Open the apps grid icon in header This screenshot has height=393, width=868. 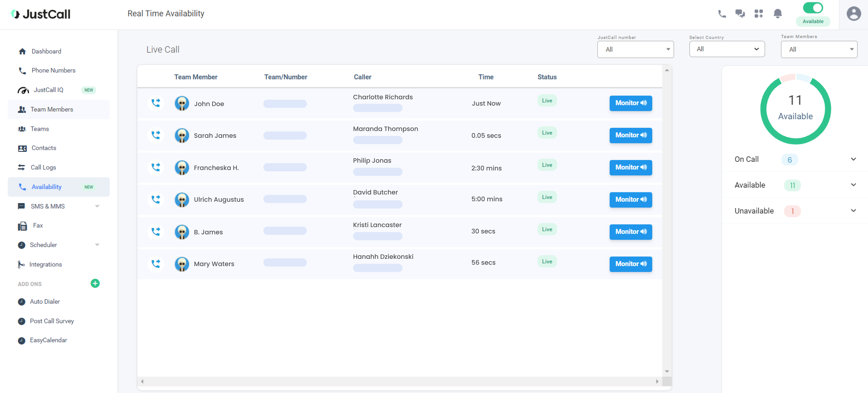coord(758,14)
